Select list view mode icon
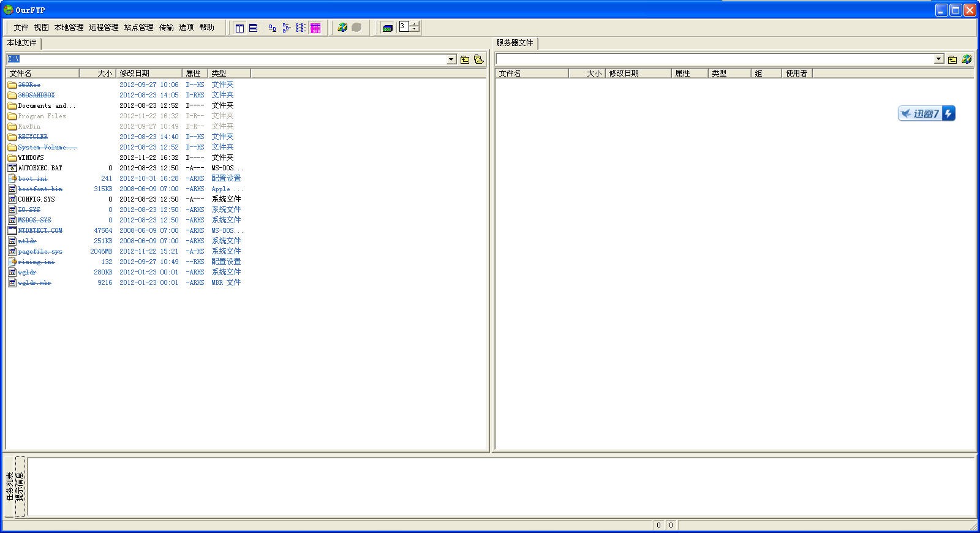 click(301, 28)
